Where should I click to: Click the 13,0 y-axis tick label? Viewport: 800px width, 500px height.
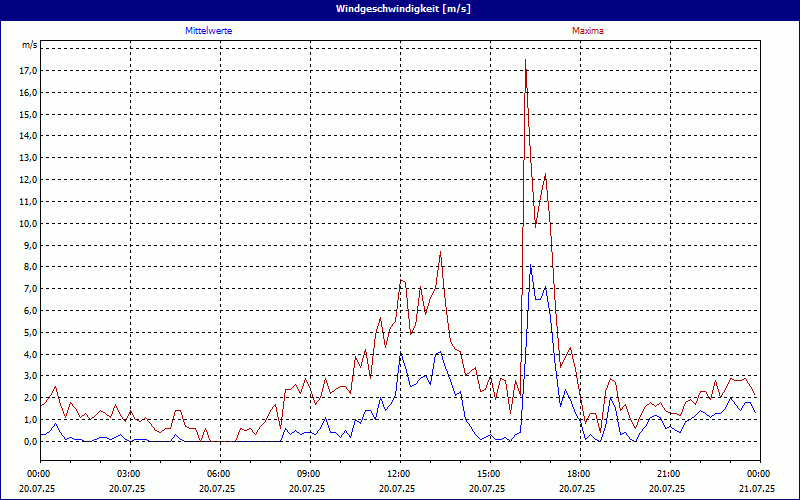tap(28, 158)
